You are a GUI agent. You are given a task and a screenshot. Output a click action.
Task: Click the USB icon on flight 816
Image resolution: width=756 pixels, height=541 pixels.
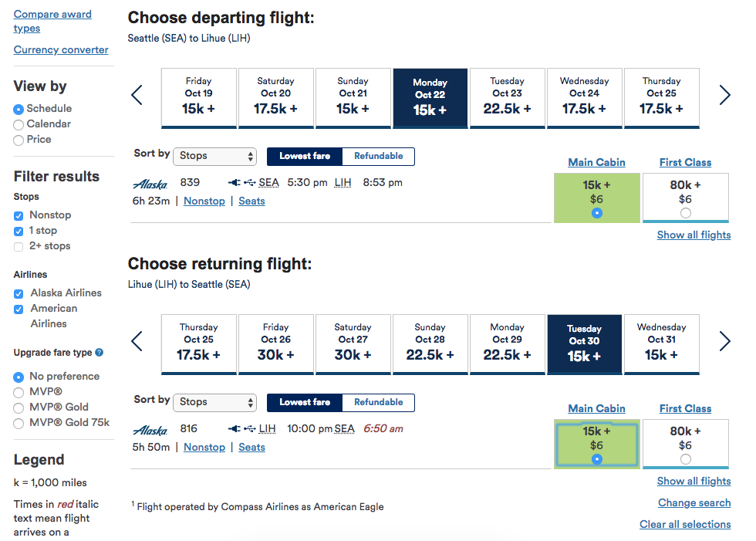click(x=249, y=429)
